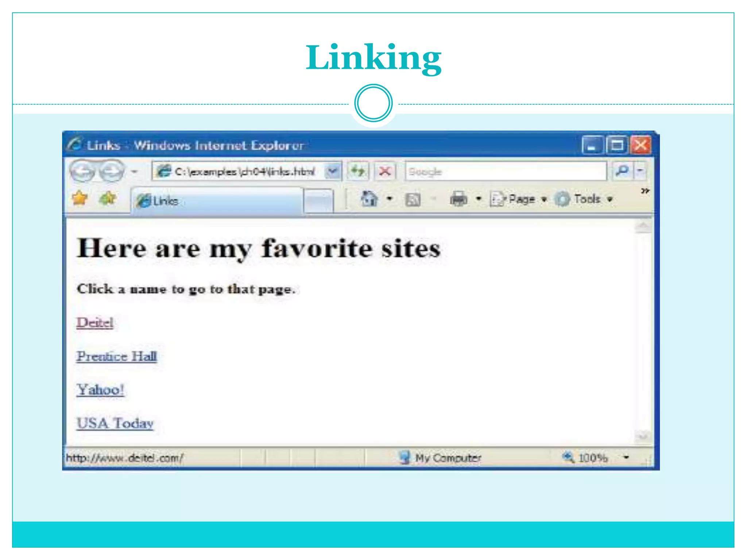Image resolution: width=747 pixels, height=560 pixels.
Task: Click the Add to Favorites icon
Action: 108,198
